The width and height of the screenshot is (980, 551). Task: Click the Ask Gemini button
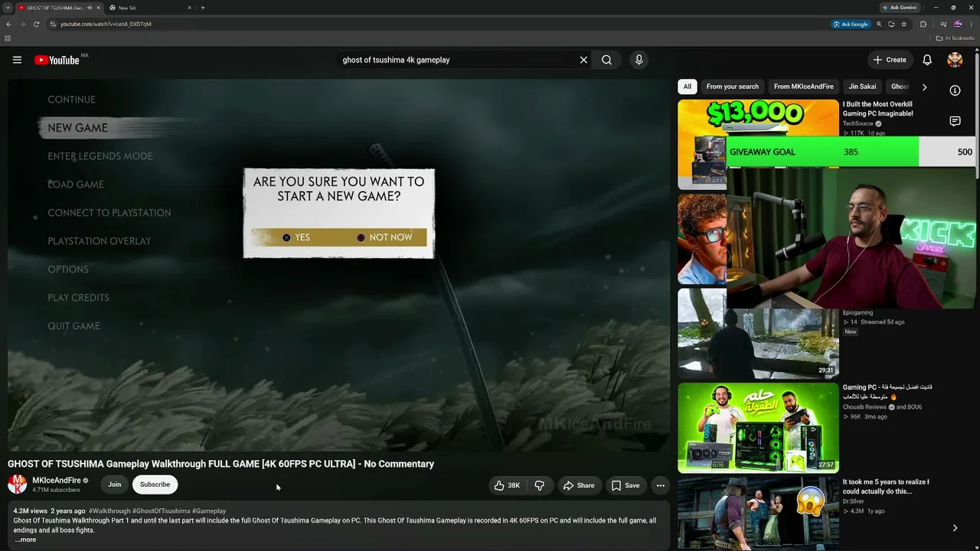coord(900,8)
